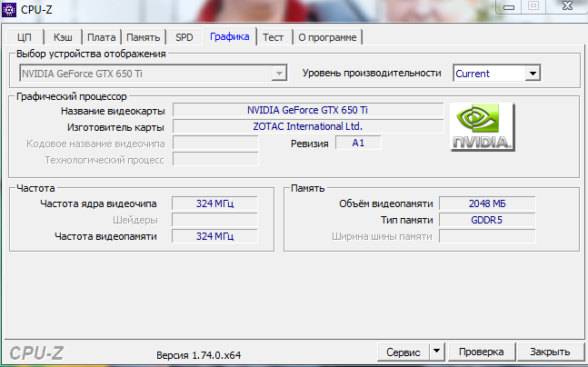Expand the display device selection dropdown
Screen dimensions: 588x367
point(279,74)
